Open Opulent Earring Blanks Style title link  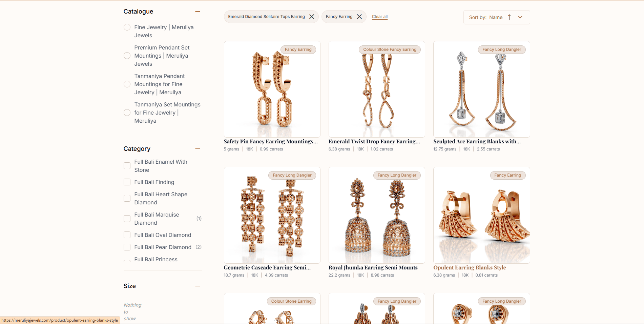click(x=470, y=268)
